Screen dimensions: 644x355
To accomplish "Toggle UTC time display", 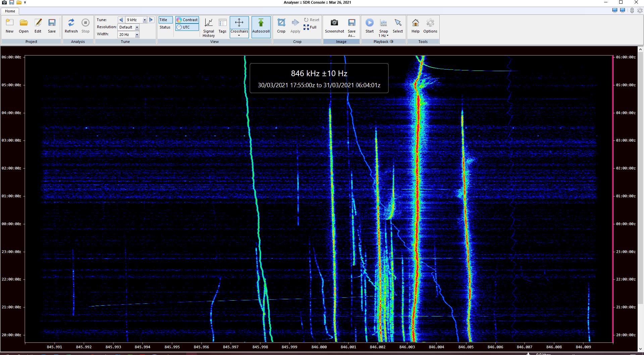I will pyautogui.click(x=187, y=27).
